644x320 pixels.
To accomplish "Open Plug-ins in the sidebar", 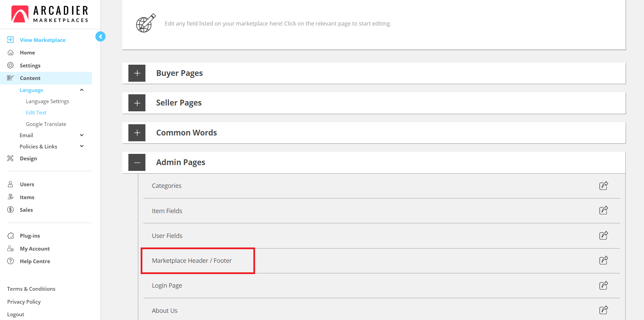I will [x=30, y=236].
